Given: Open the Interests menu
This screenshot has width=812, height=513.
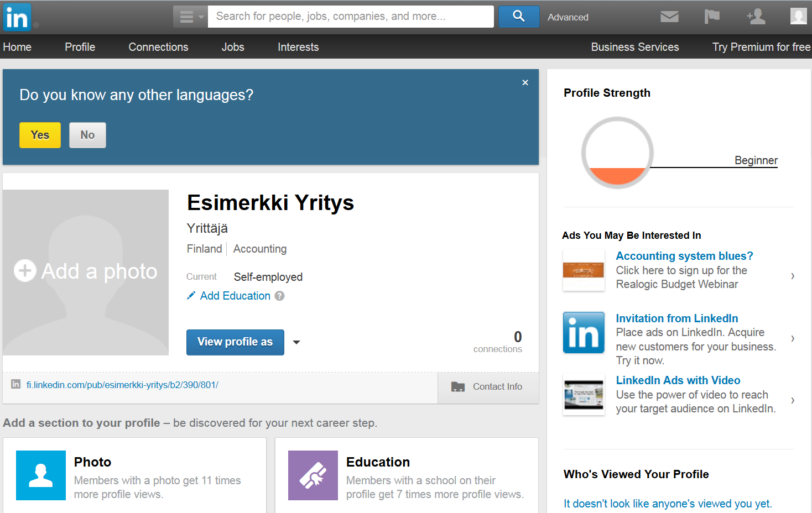Looking at the screenshot, I should (x=298, y=47).
